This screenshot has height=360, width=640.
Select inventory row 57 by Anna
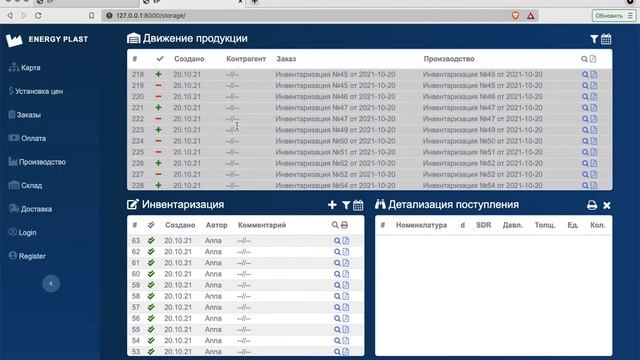(245, 307)
